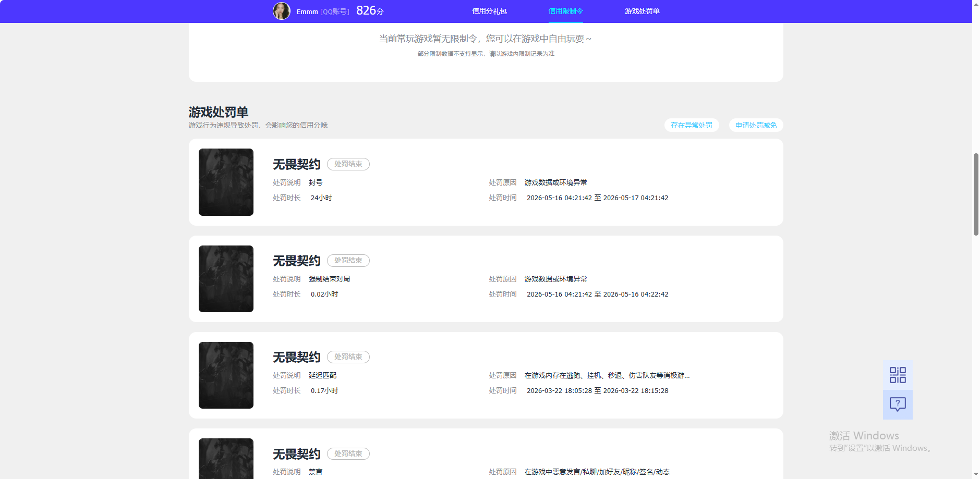
Task: Click time range ending 2026-05-16 04:22:42
Action: point(598,294)
